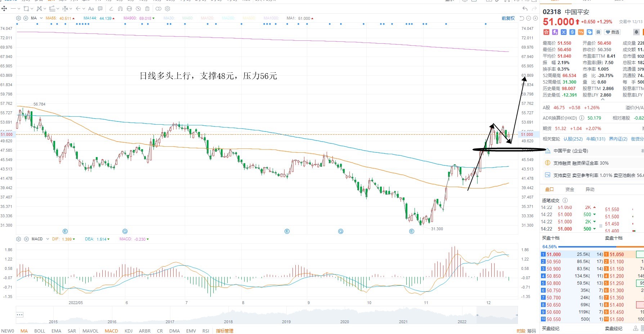Click the orange short-selling trend badge
644x334 pixels.
point(581,32)
